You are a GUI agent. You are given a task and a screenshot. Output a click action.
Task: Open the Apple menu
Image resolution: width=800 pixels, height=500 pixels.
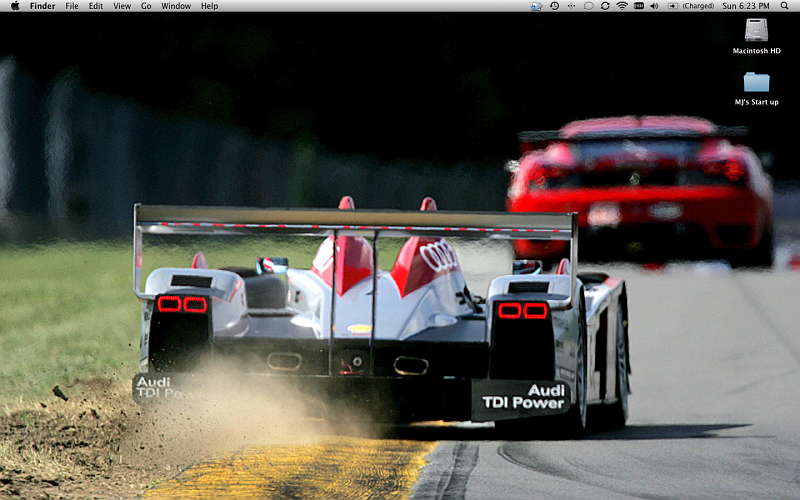[x=15, y=6]
